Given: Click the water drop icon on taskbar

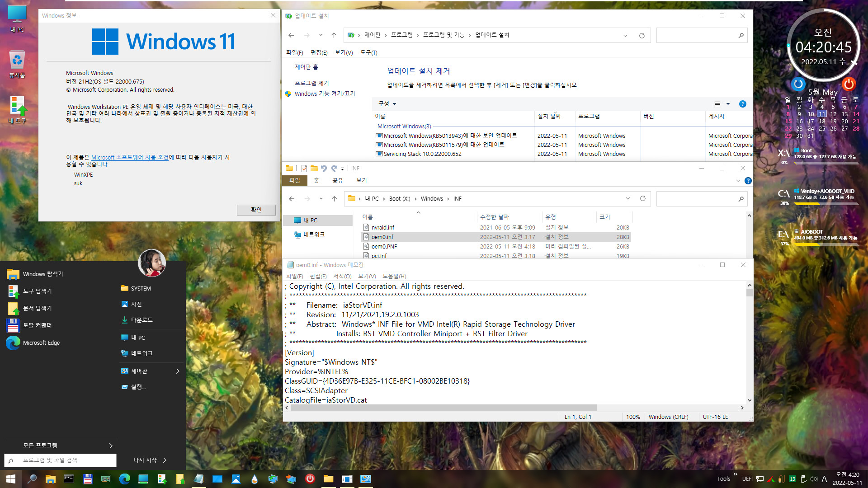Looking at the screenshot, I should click(x=254, y=479).
